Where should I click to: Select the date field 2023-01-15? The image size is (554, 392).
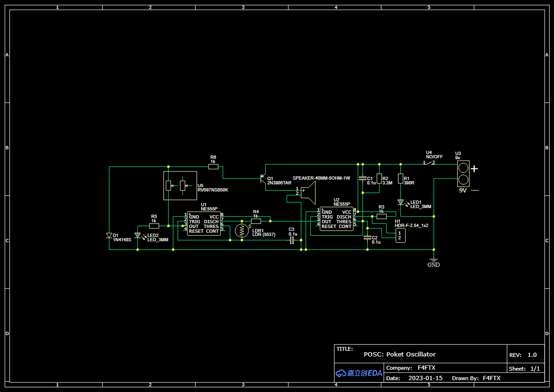tap(425, 378)
